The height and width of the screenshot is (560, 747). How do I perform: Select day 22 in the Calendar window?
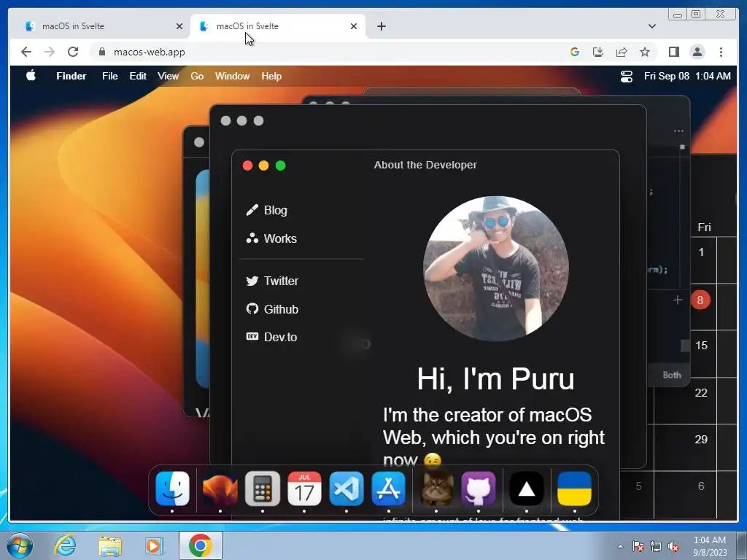pos(701,392)
